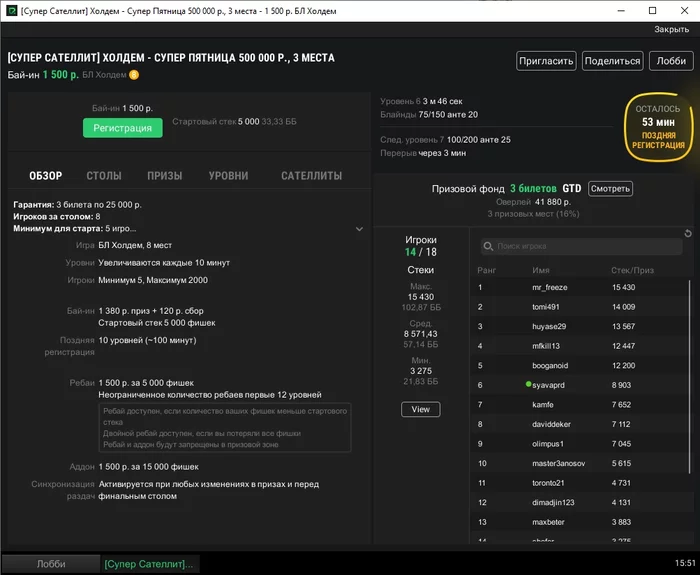Screen dimensions: 700x575
Task: Click the Оверлей 41 880 р. text
Action: pos(533,202)
